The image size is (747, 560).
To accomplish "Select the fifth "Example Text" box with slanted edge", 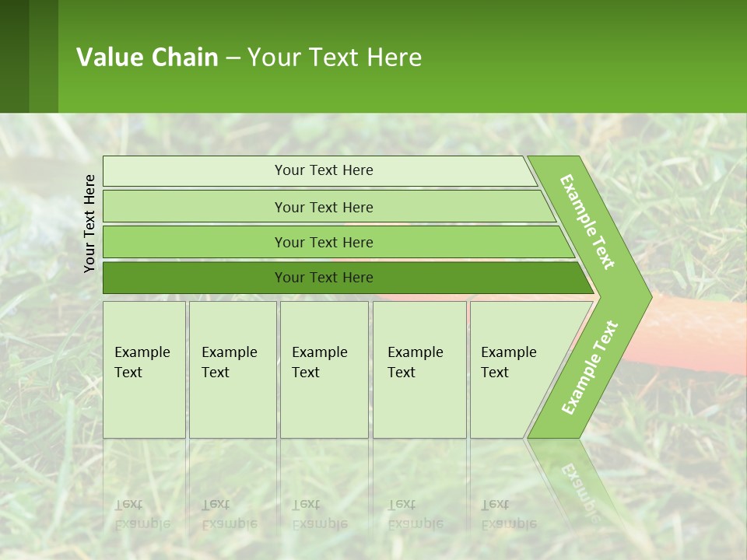I will (514, 369).
